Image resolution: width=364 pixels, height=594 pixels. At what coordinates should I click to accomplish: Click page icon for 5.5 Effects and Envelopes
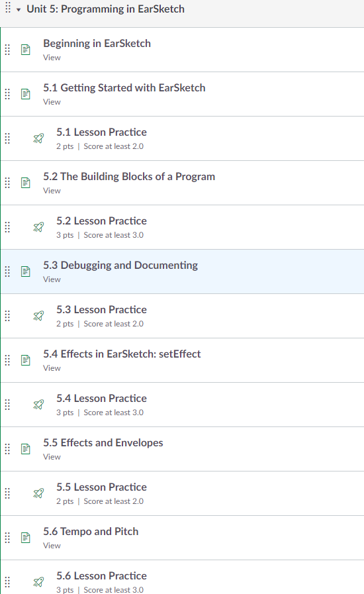[x=25, y=449]
